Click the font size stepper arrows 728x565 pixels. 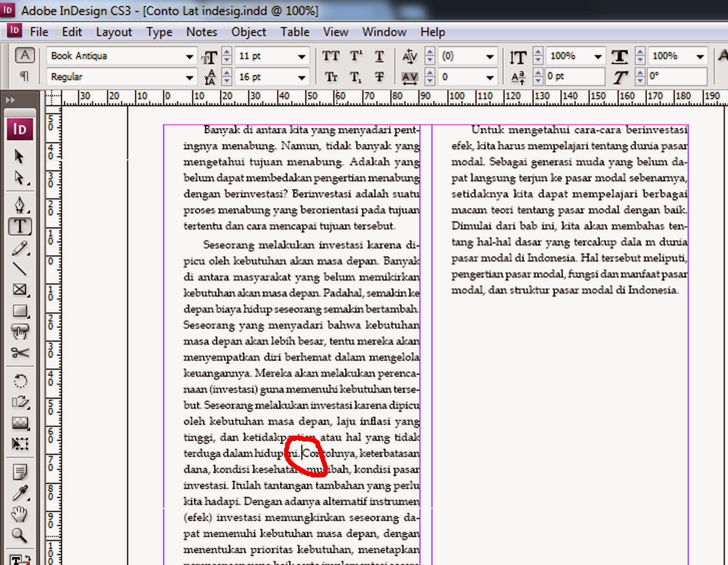(x=227, y=56)
